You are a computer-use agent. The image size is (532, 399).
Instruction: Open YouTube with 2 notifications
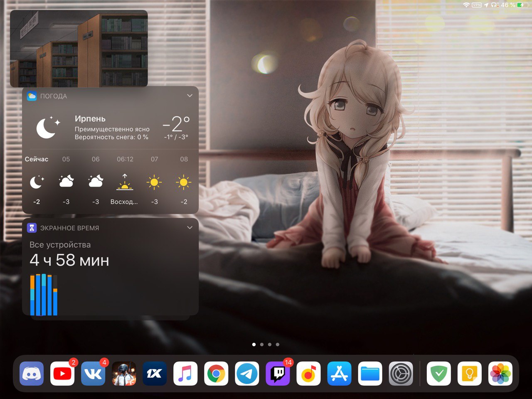62,374
